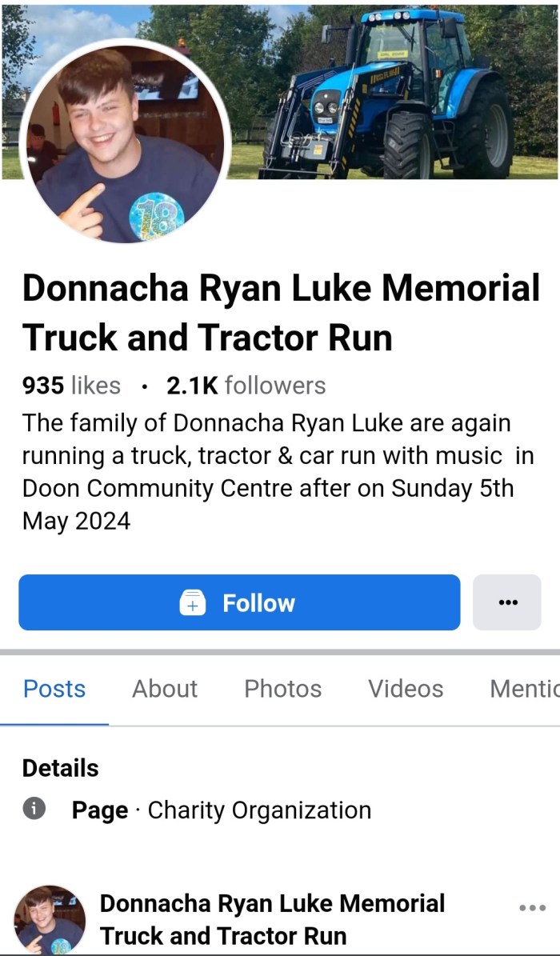Click the info icon under Details
The height and width of the screenshot is (956, 560).
pyautogui.click(x=34, y=809)
